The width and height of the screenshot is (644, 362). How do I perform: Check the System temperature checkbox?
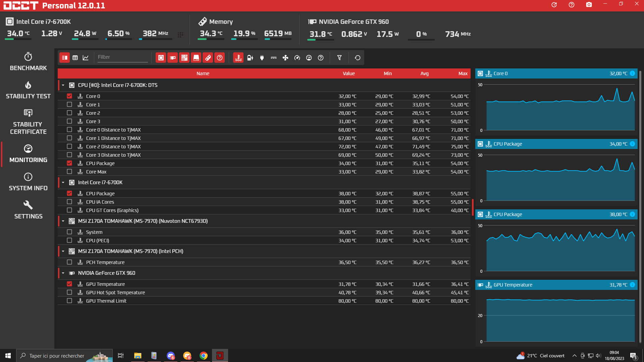(69, 232)
